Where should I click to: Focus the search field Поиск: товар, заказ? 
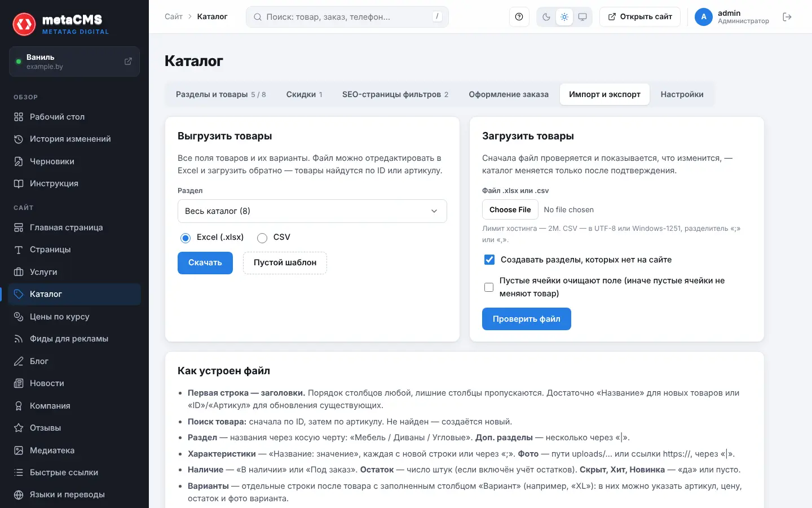(x=347, y=17)
